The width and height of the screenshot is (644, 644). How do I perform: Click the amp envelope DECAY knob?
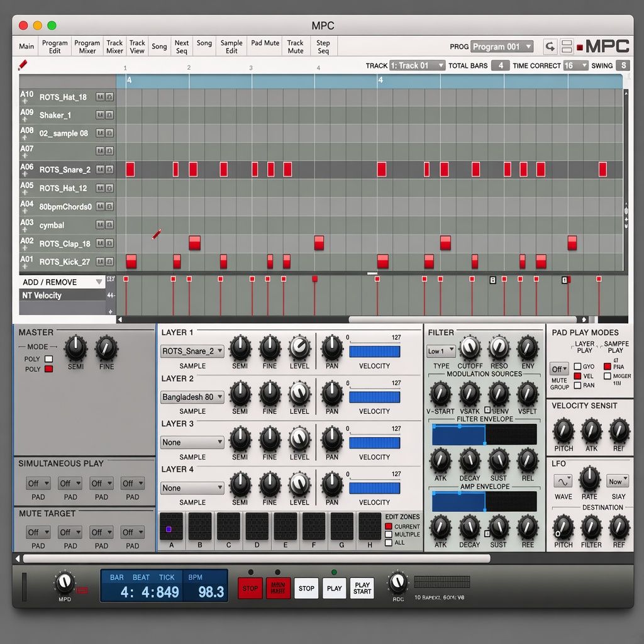469,528
